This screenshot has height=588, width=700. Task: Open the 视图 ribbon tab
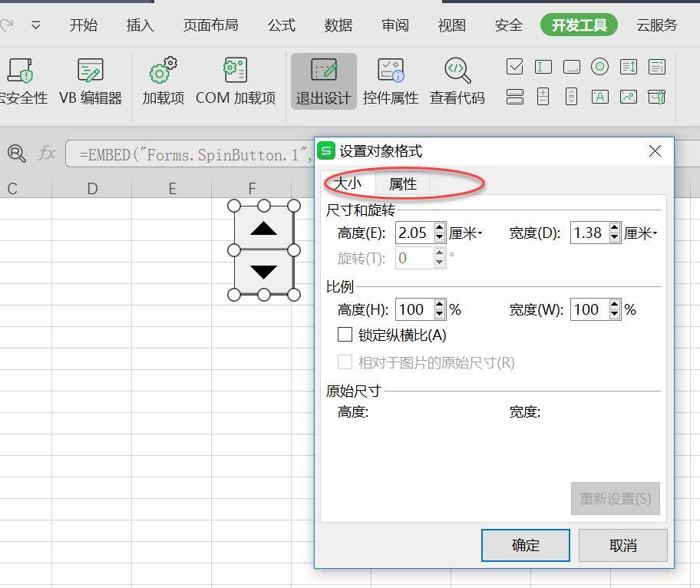tap(452, 25)
